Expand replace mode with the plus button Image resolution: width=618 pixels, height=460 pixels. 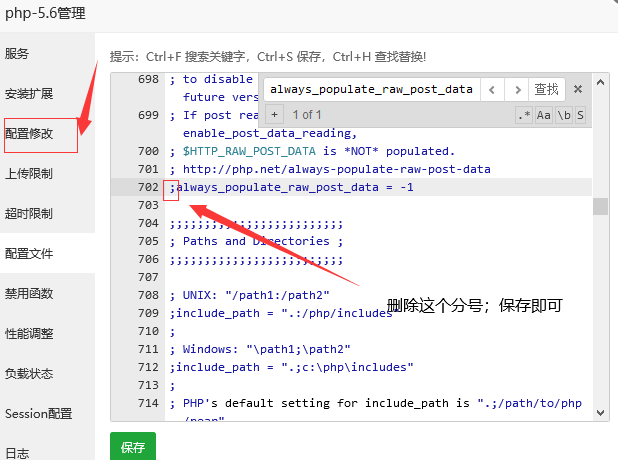274,115
